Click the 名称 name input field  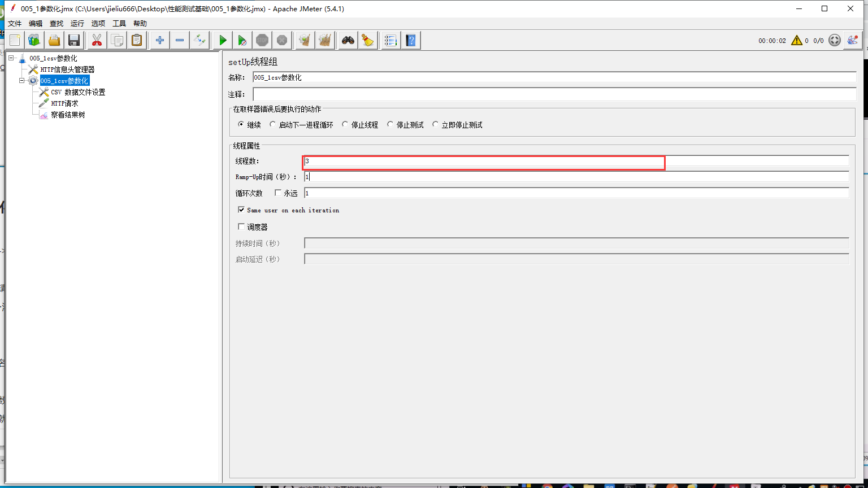tap(554, 77)
